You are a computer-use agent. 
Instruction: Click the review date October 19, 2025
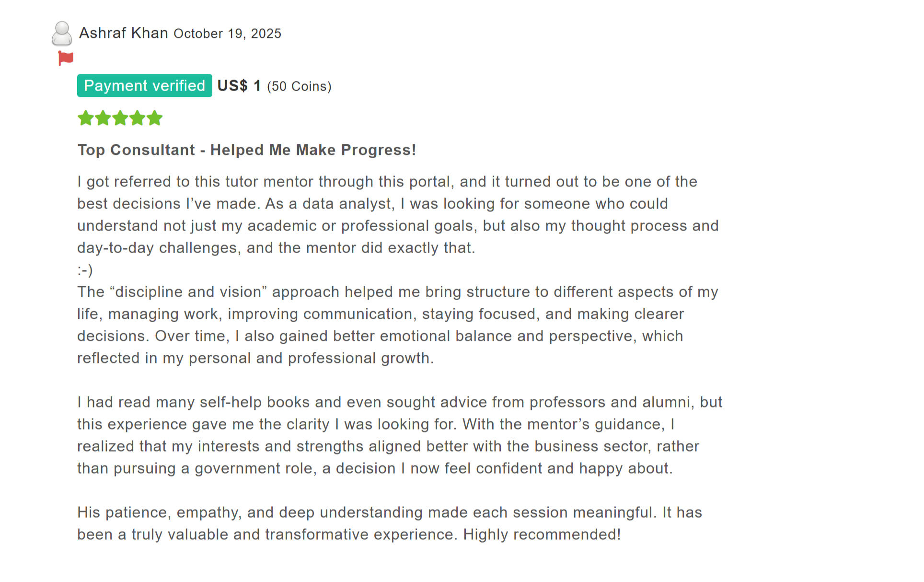[227, 34]
